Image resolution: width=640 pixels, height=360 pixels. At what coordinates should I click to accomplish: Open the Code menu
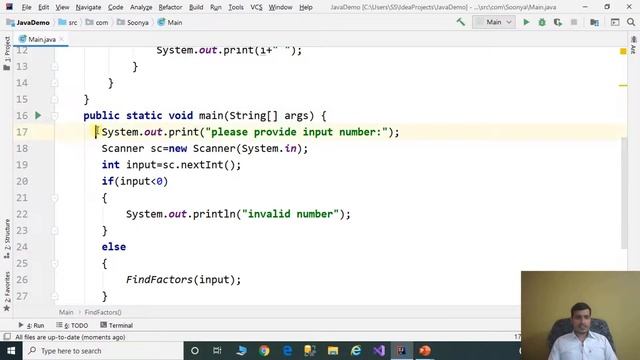pyautogui.click(x=116, y=7)
